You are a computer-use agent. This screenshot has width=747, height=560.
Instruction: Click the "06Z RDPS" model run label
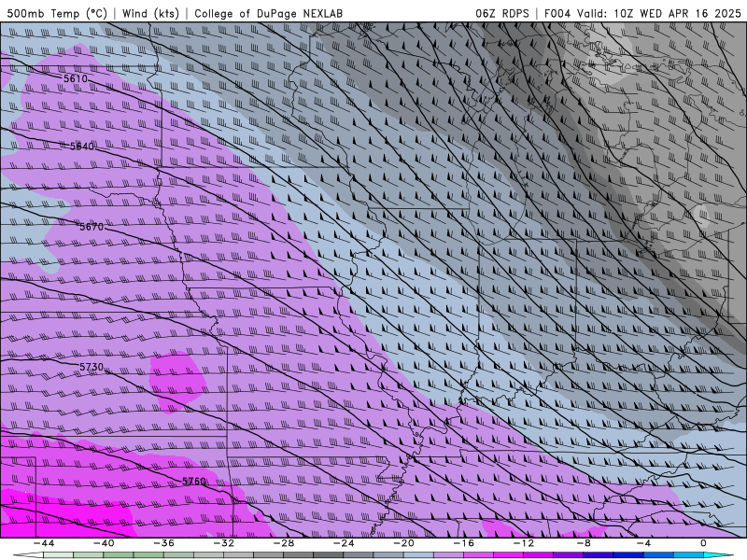coord(502,13)
